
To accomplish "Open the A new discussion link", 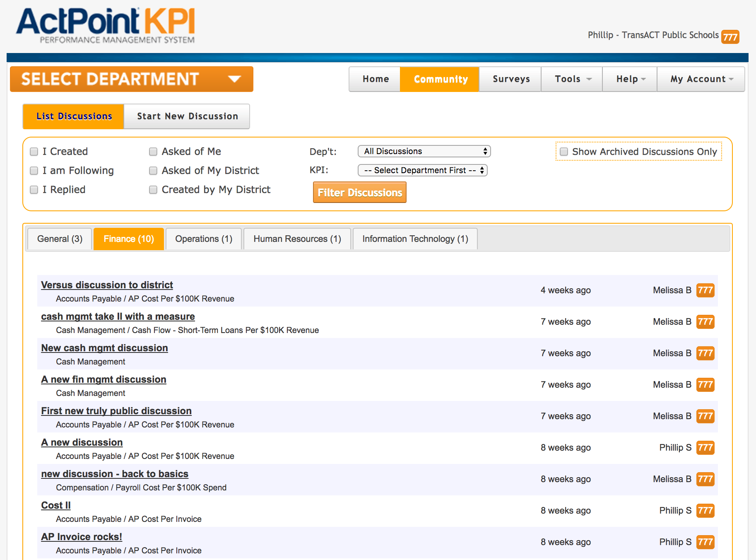I will point(82,442).
